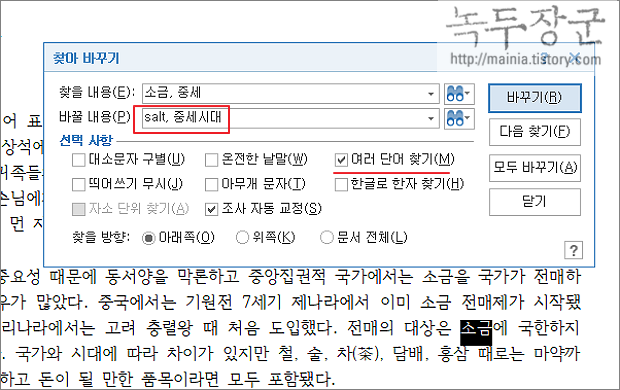Toggle 대소문자 구별(U) checkbox
The image size is (620, 390).
[x=79, y=160]
